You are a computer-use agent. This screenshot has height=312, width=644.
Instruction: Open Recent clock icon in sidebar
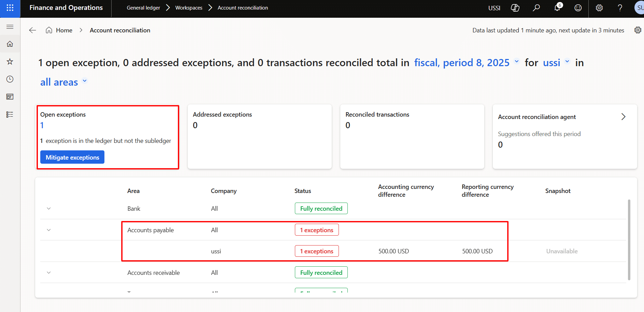pos(10,79)
